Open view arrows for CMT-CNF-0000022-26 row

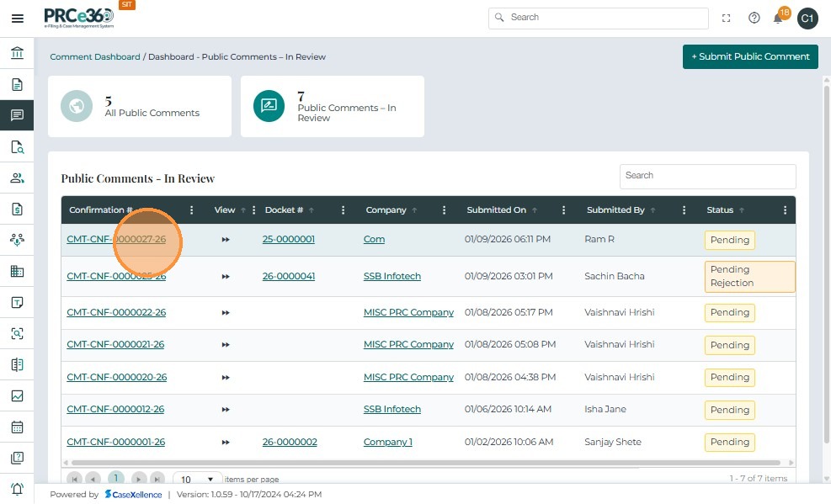(x=226, y=312)
